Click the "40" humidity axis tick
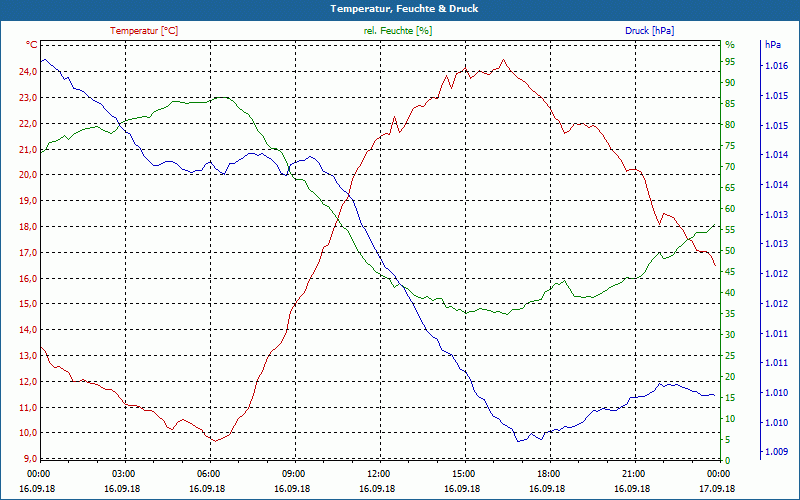800x500 pixels. click(730, 293)
